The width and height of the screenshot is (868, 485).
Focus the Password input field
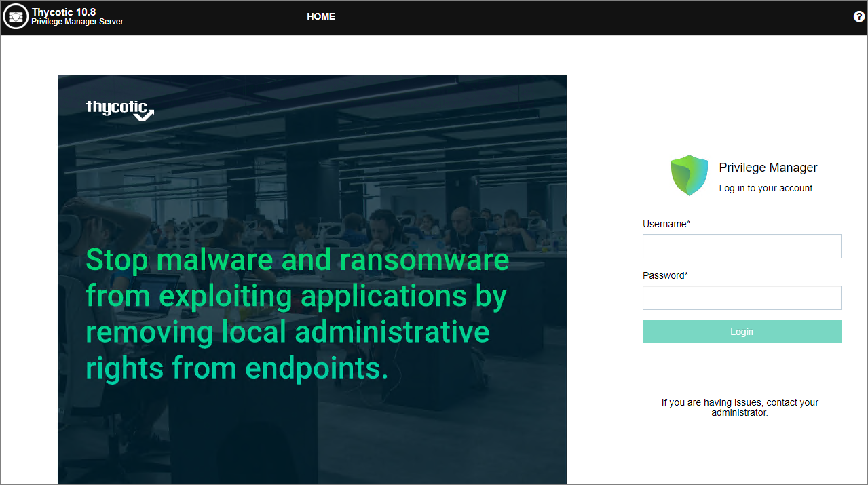tap(742, 298)
